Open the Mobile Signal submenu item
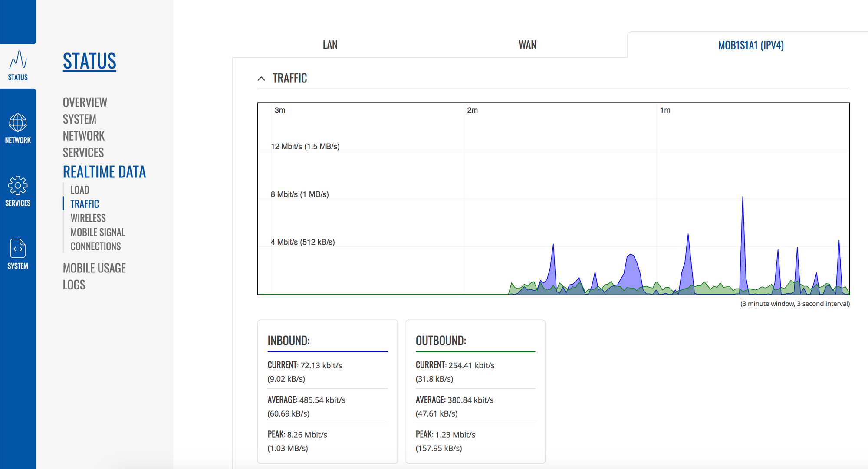The image size is (868, 469). [x=98, y=233]
